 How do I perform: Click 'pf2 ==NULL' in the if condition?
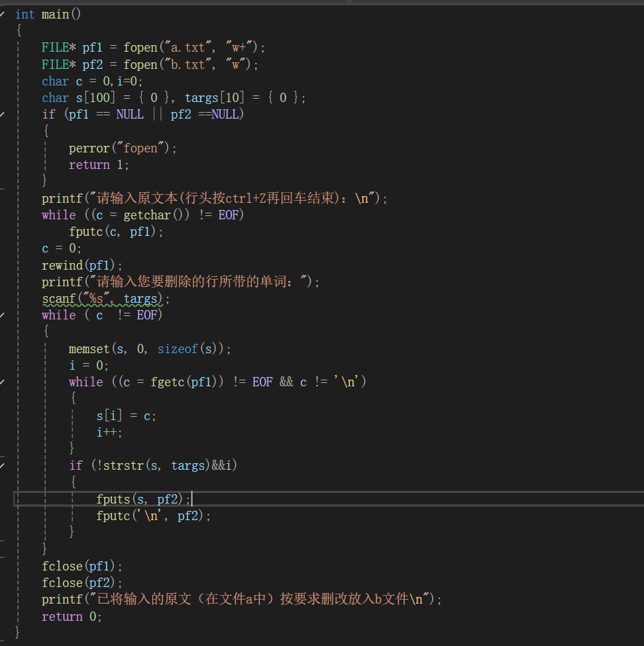coord(207,115)
